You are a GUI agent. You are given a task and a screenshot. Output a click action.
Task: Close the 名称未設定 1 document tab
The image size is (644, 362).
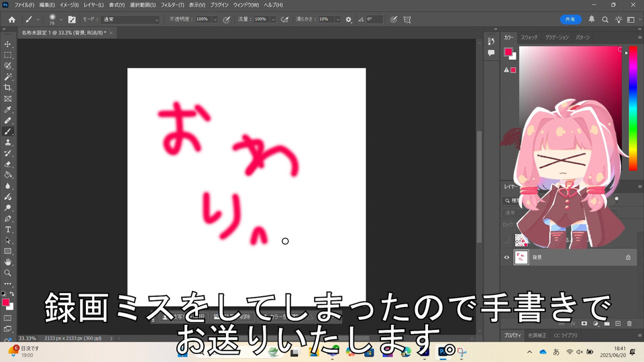111,33
